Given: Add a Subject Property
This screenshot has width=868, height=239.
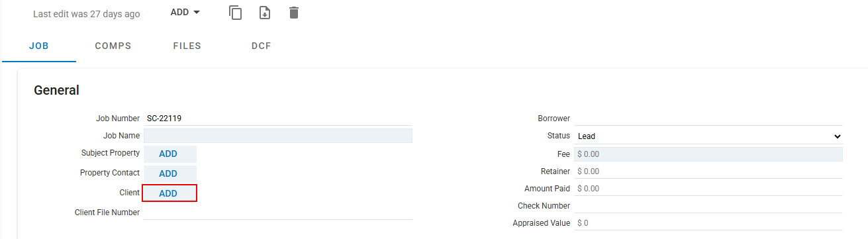Looking at the screenshot, I should click(x=169, y=154).
